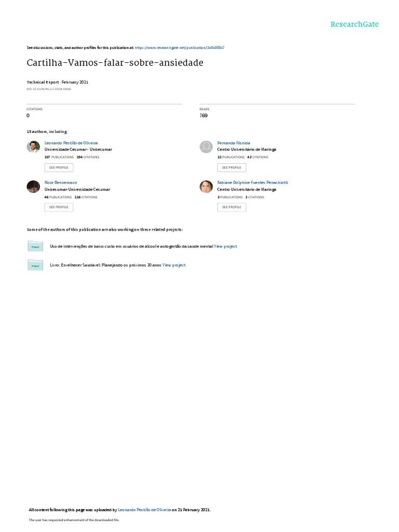Open the researchgate.net publication URL

coord(179,48)
